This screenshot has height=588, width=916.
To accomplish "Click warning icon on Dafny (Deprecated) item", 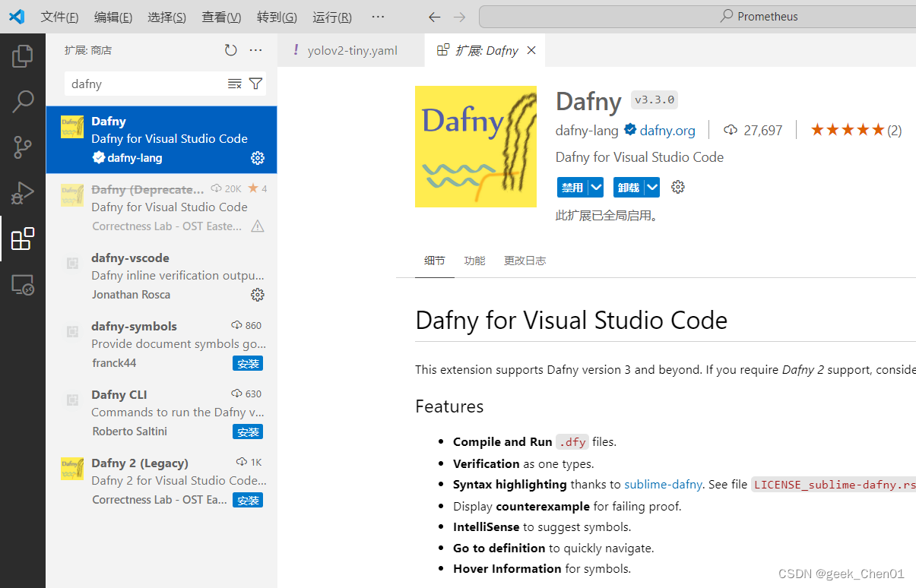I will [258, 226].
